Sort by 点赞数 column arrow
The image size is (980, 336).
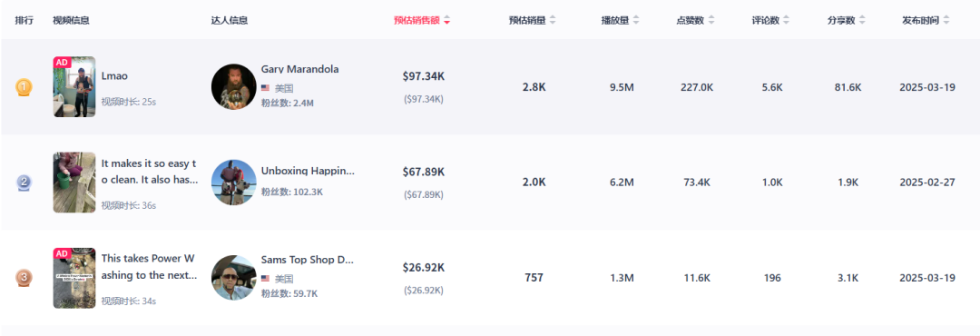(712, 21)
